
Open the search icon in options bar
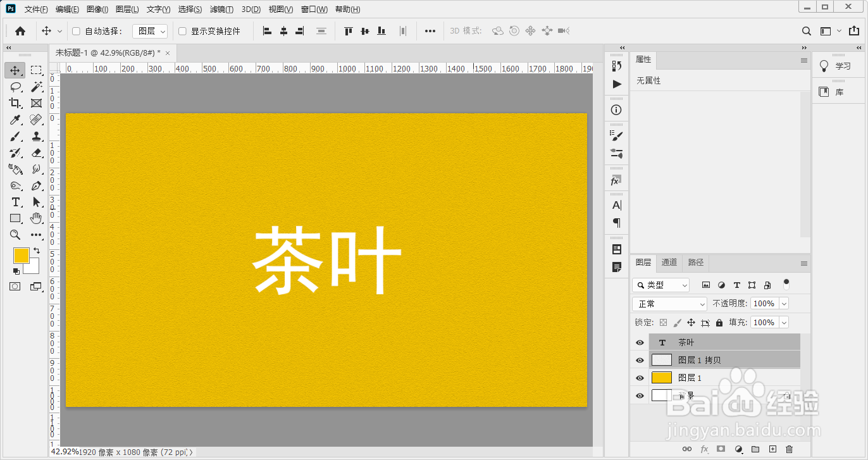807,31
